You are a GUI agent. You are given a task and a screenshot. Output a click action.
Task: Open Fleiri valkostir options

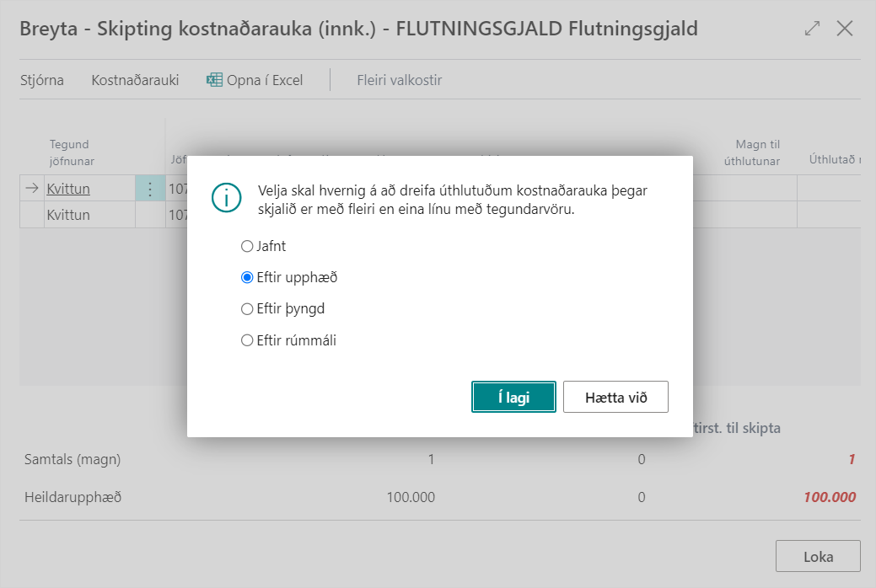tap(399, 81)
